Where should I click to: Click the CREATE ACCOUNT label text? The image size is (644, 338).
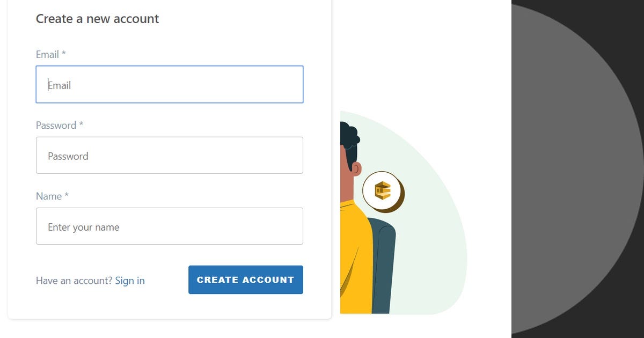[x=245, y=280]
